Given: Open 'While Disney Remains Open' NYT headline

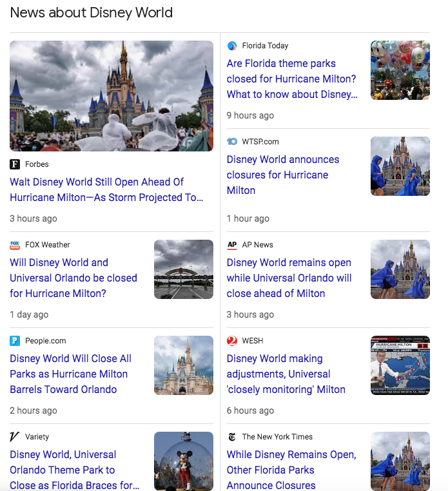Looking at the screenshot, I should pos(291,470).
